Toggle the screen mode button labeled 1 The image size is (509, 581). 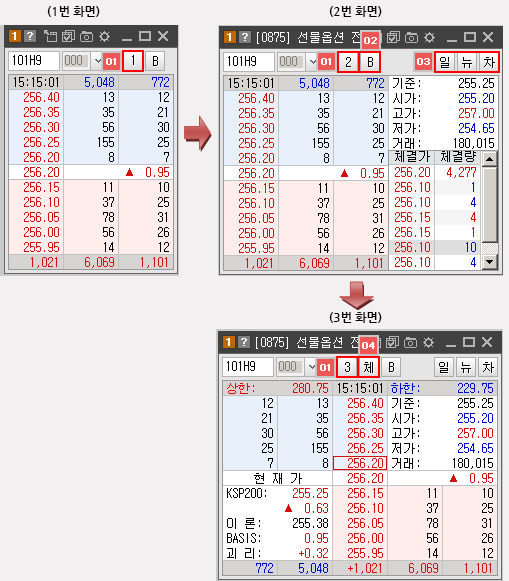click(x=133, y=61)
